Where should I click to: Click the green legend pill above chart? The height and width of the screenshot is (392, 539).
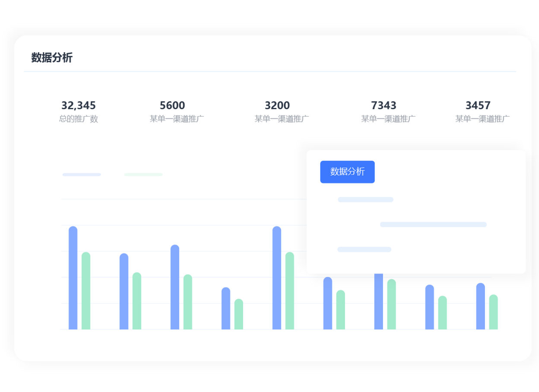143,174
